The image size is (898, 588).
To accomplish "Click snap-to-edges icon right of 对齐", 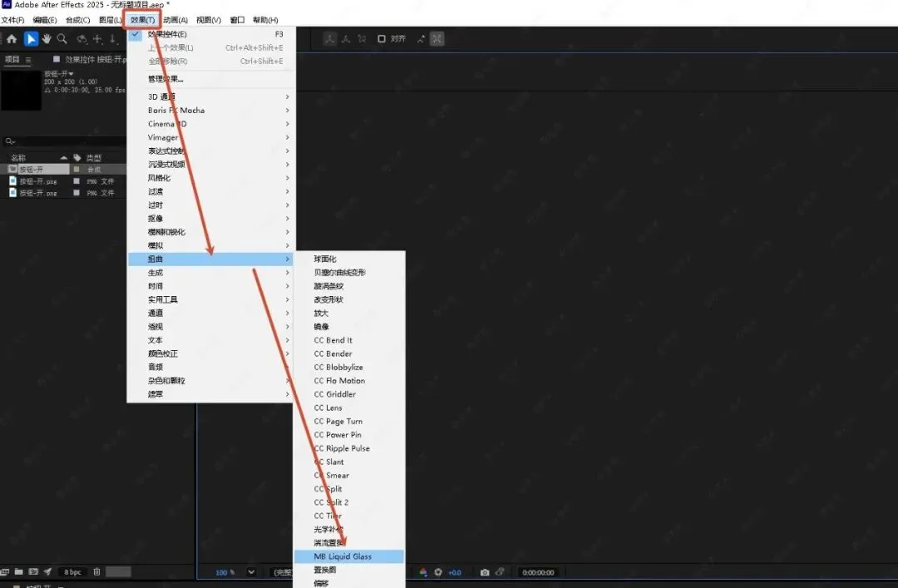I will pyautogui.click(x=421, y=39).
